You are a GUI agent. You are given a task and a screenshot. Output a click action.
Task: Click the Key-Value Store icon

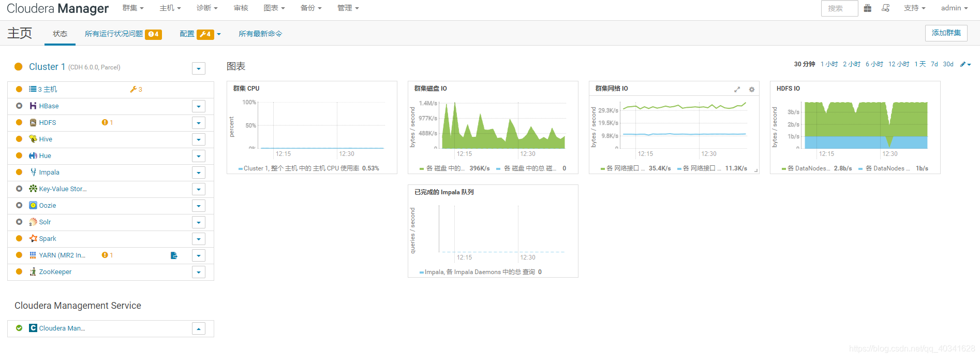coord(33,189)
